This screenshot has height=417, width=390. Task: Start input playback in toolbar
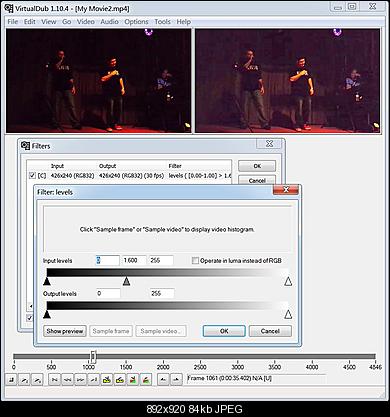[25, 379]
